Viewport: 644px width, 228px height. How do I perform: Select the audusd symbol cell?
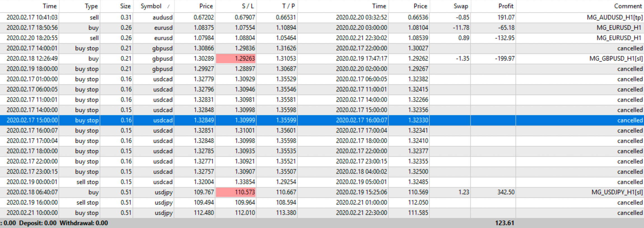coord(162,17)
